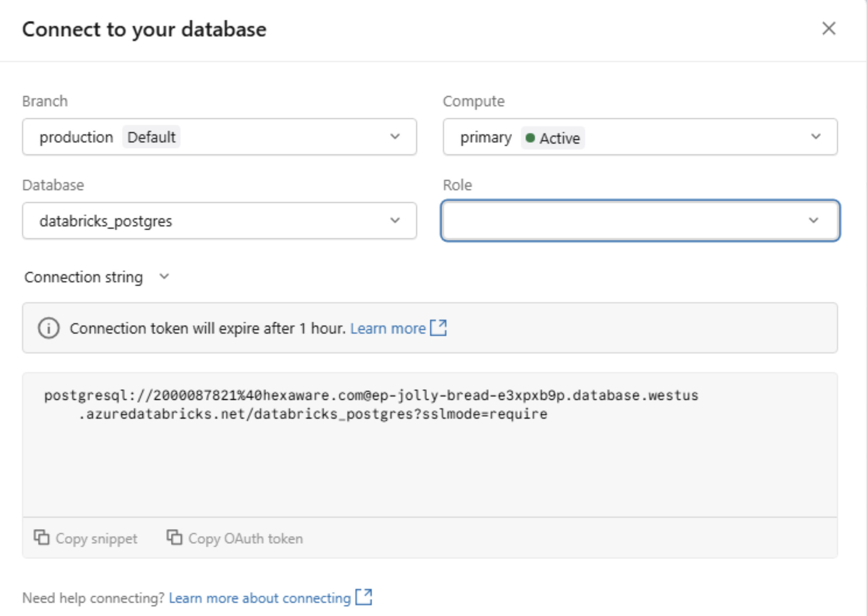Click external link icon after Learn more about connecting
Viewport: 867px width, 616px height.
[x=364, y=597]
